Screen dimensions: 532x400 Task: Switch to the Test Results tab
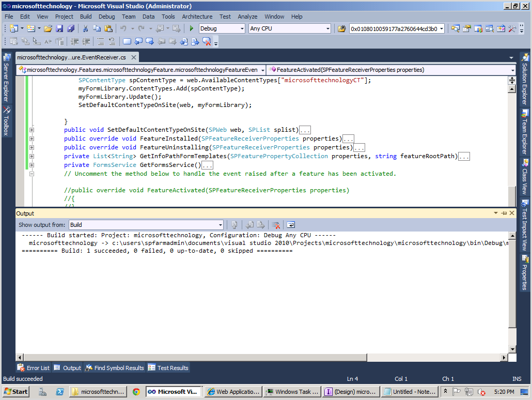pyautogui.click(x=168, y=368)
